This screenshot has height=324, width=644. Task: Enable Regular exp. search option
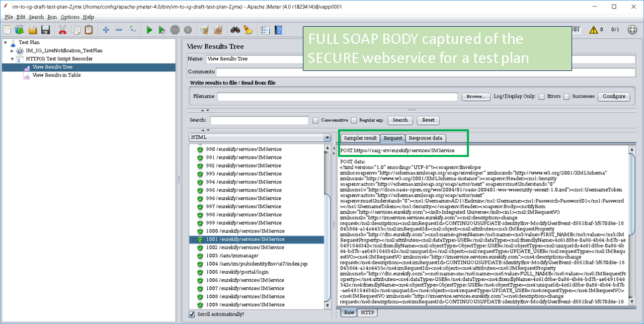coord(354,120)
